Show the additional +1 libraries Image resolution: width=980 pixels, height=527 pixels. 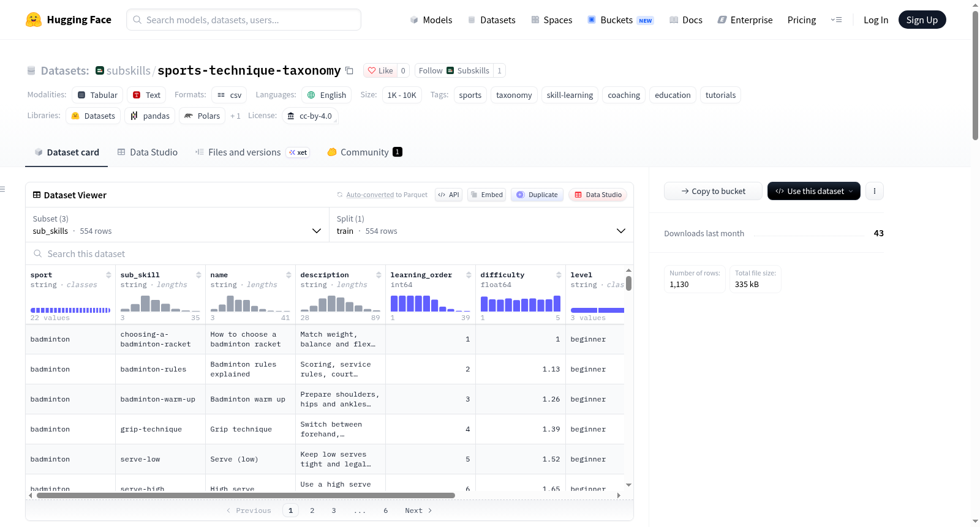click(235, 116)
